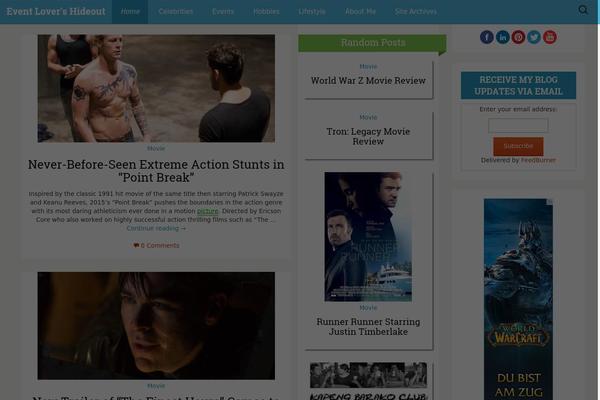Open the second post's dark featured image
The height and width of the screenshot is (400, 600).
(x=156, y=326)
